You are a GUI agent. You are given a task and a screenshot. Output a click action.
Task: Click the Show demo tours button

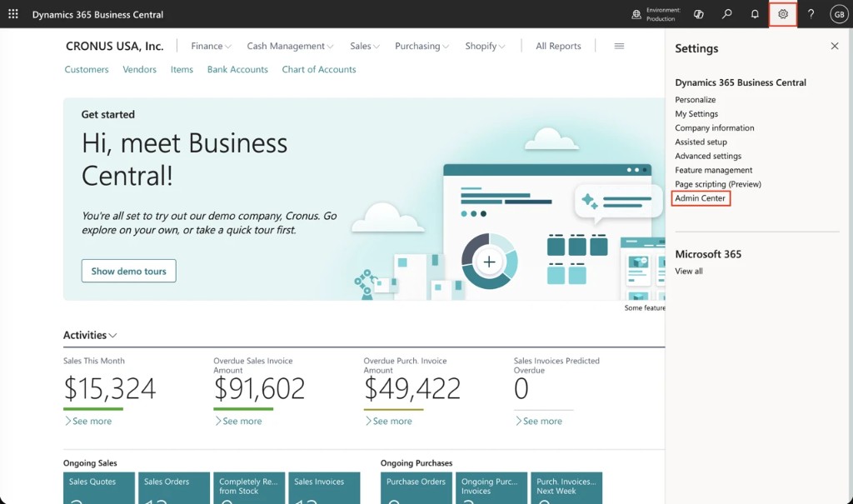(129, 271)
